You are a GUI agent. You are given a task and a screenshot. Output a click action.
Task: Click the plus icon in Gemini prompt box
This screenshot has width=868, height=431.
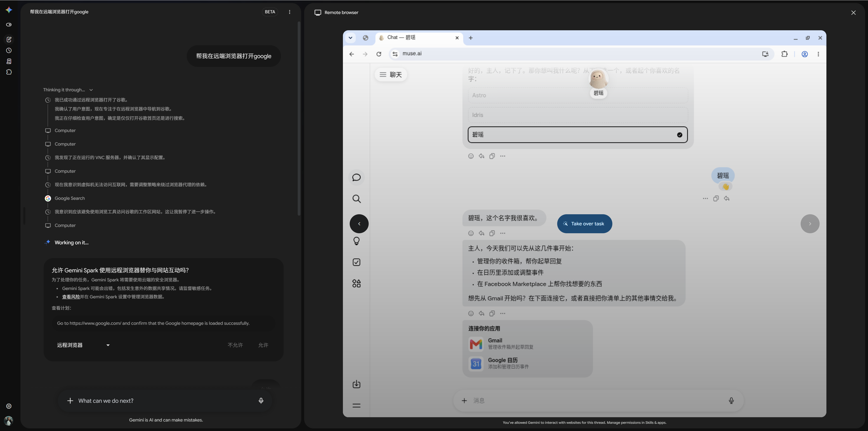[x=70, y=401]
